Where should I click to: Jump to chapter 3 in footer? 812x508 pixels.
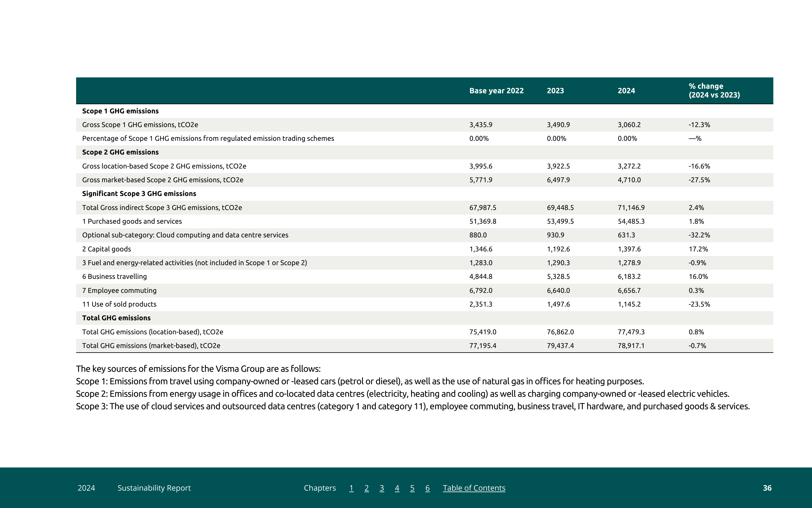pos(382,488)
